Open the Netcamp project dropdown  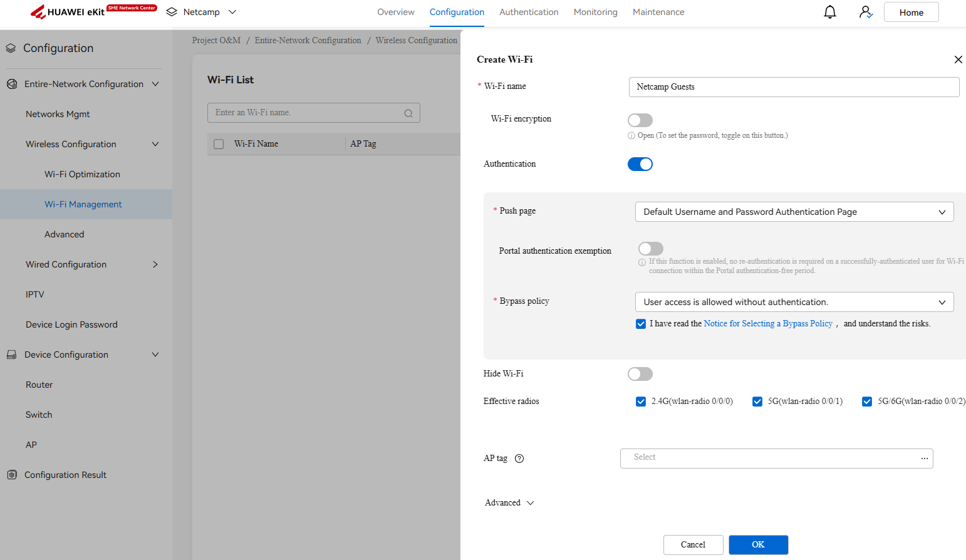coord(232,12)
